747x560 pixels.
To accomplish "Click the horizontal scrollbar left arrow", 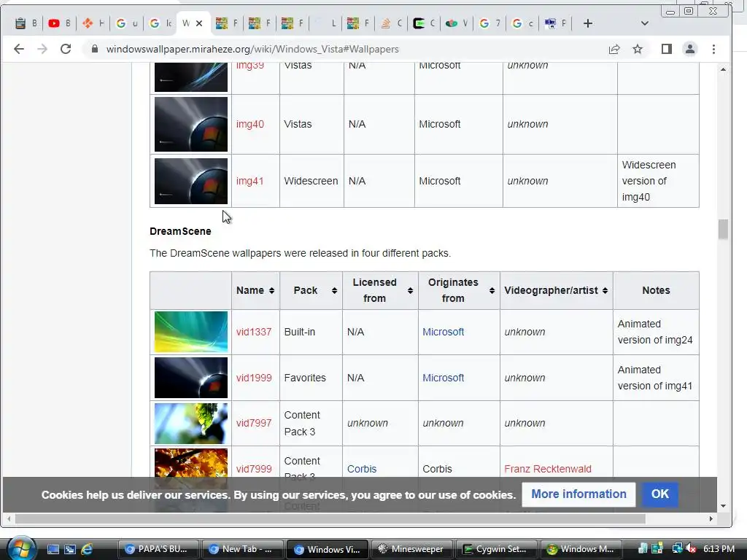I will tap(9, 518).
